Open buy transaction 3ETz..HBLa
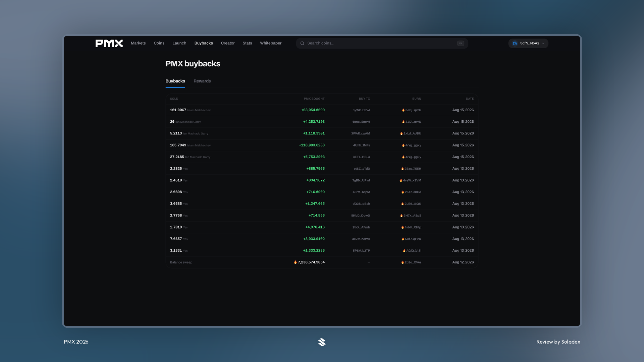 pos(361,157)
